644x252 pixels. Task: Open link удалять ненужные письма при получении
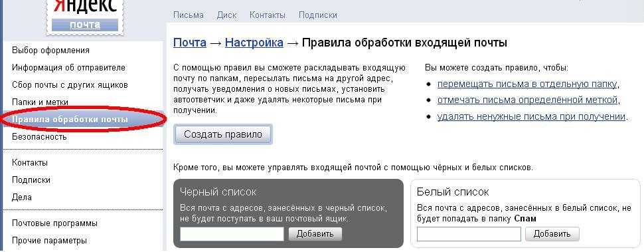click(x=531, y=116)
